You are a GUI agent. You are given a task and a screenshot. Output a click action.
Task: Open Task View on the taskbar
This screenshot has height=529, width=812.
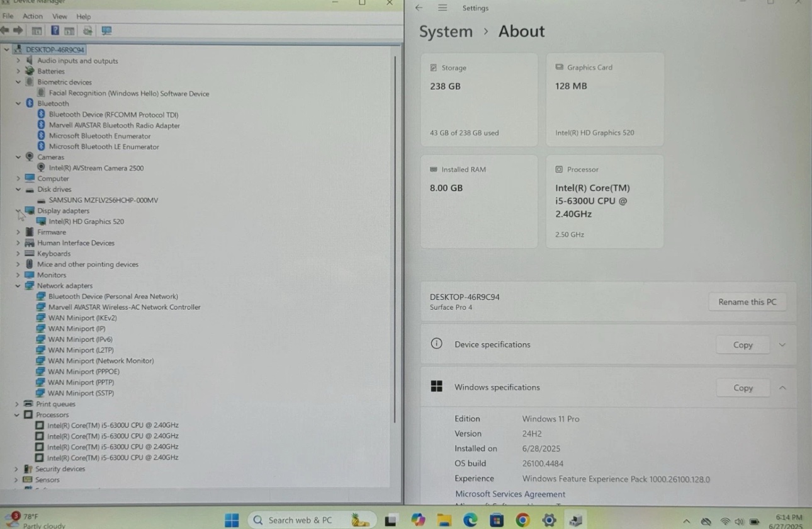coord(391,520)
